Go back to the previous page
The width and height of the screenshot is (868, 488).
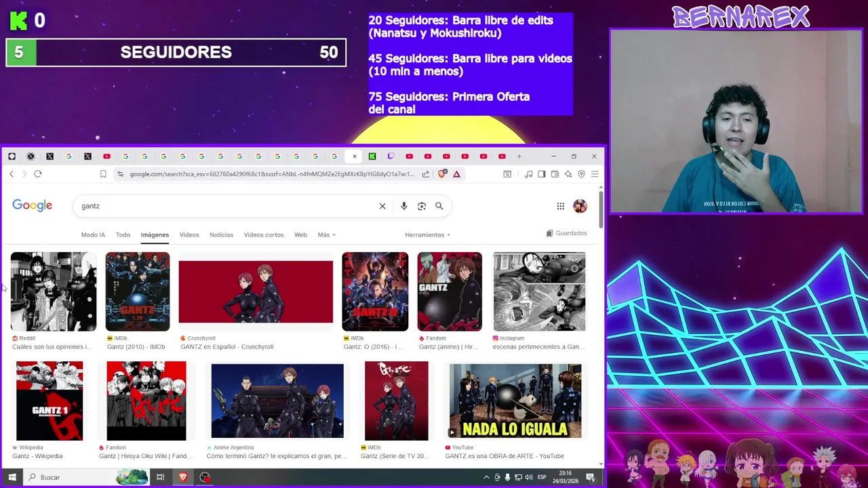pos(12,174)
